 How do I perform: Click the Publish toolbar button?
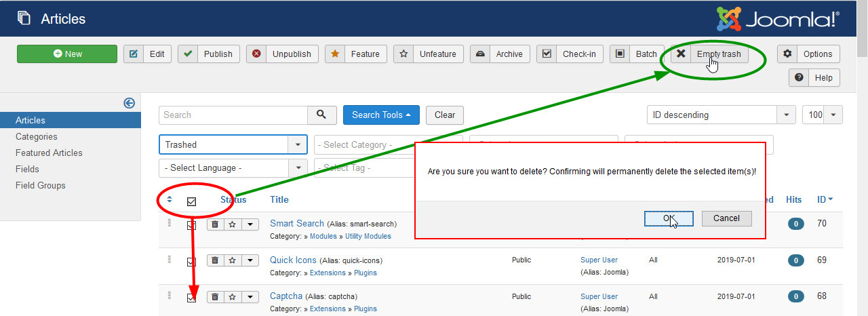point(209,54)
